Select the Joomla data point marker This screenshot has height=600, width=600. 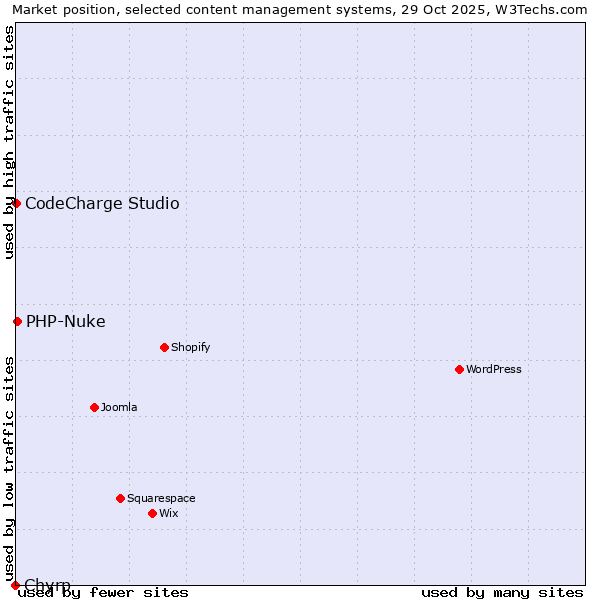94,407
